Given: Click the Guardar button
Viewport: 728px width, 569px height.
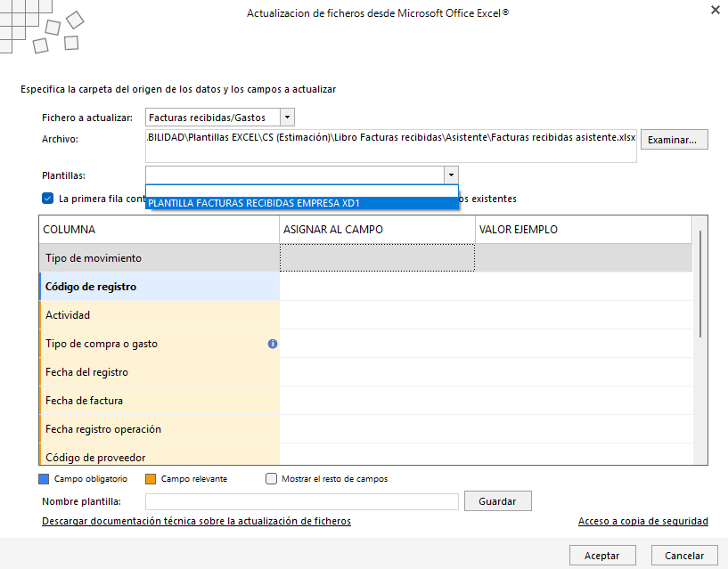Looking at the screenshot, I should click(498, 501).
